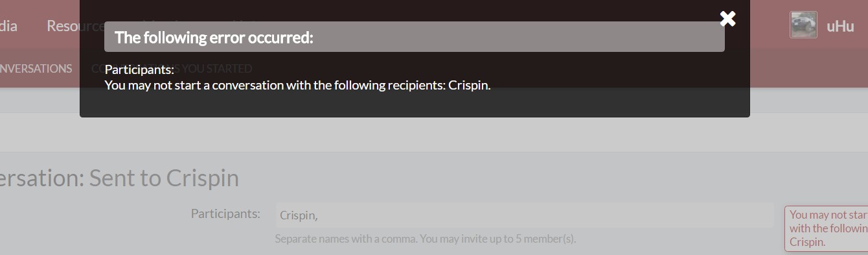Click the "Separate names with a comma" hint text

tap(346, 239)
